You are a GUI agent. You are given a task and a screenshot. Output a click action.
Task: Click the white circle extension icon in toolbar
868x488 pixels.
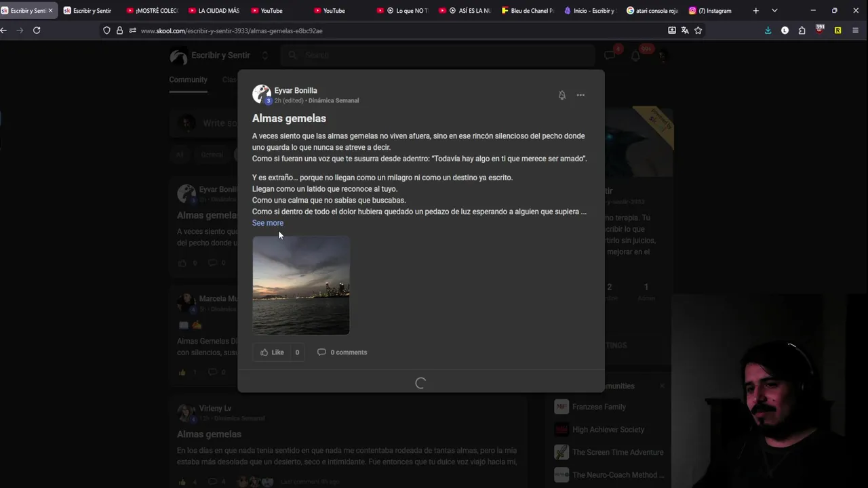785,30
